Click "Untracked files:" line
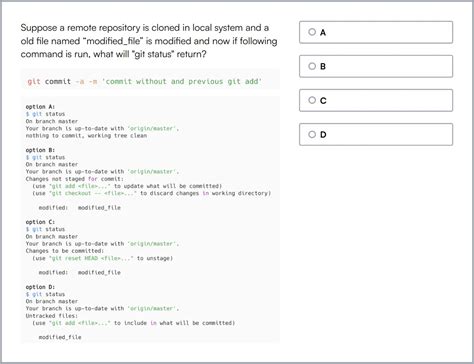 click(x=52, y=316)
